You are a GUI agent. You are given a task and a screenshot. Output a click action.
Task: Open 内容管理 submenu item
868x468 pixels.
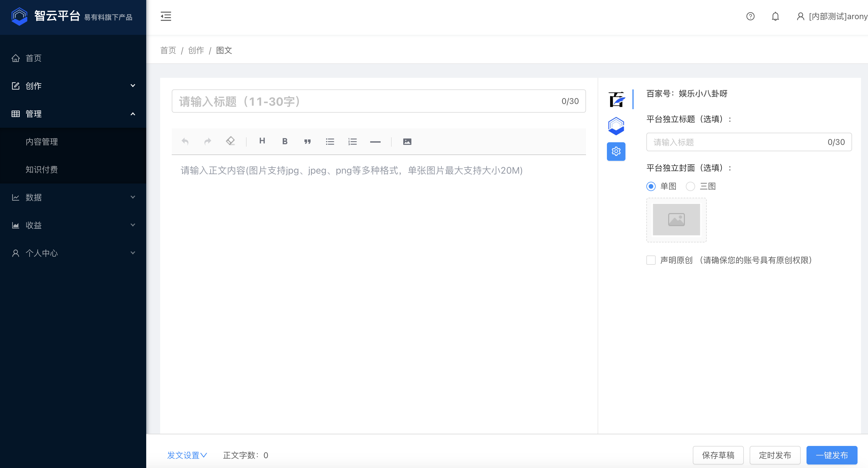[x=73, y=142]
